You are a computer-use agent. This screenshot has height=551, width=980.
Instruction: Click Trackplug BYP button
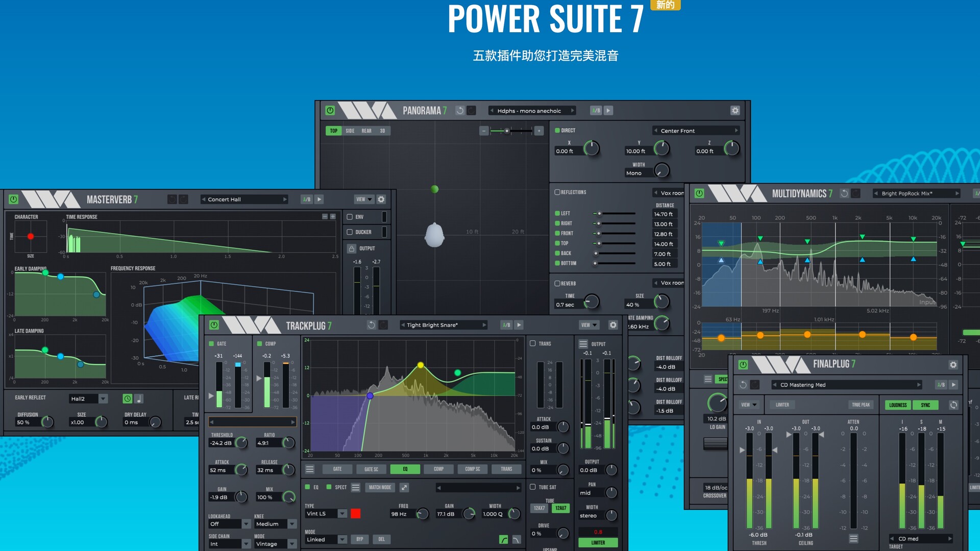[x=360, y=539]
